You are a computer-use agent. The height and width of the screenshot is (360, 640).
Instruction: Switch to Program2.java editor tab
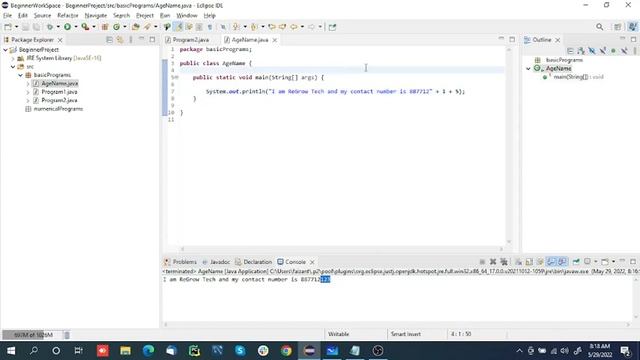(187, 40)
